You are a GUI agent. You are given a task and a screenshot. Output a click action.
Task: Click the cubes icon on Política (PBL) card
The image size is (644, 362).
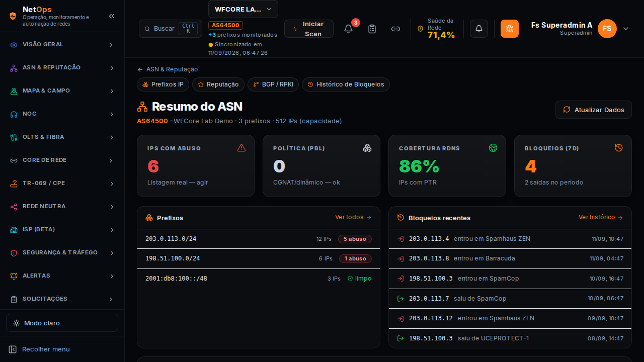pos(367,148)
